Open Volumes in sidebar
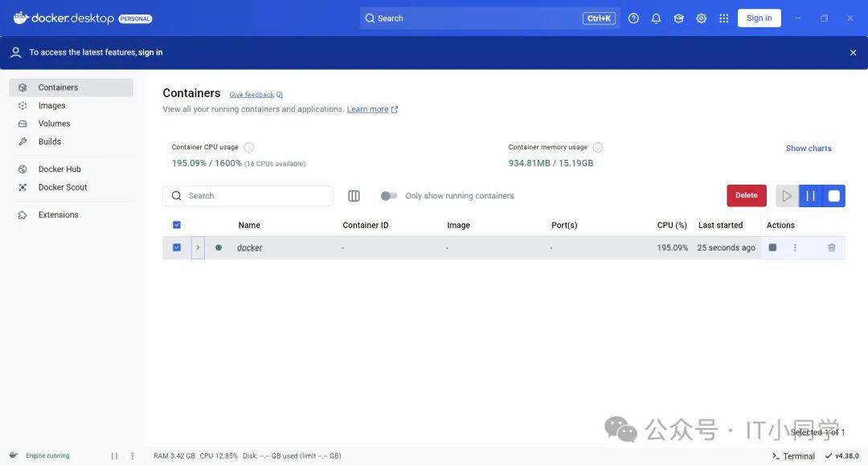 click(72, 124)
